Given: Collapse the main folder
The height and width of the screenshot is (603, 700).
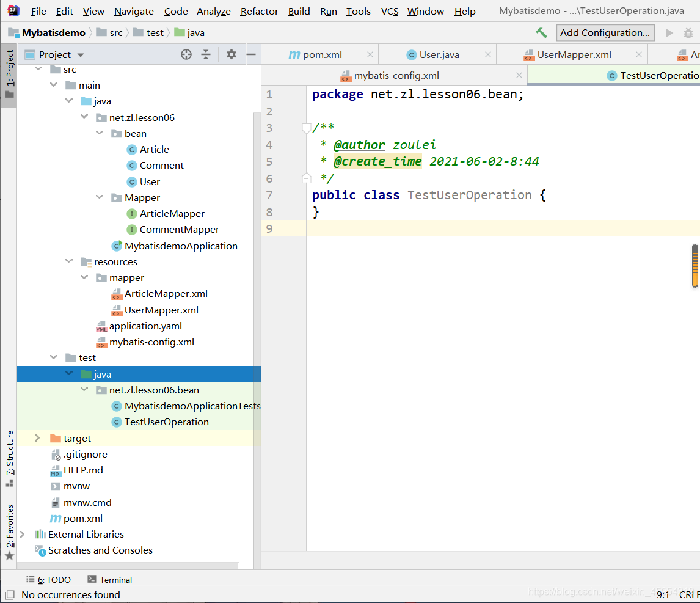Looking at the screenshot, I should pyautogui.click(x=54, y=85).
